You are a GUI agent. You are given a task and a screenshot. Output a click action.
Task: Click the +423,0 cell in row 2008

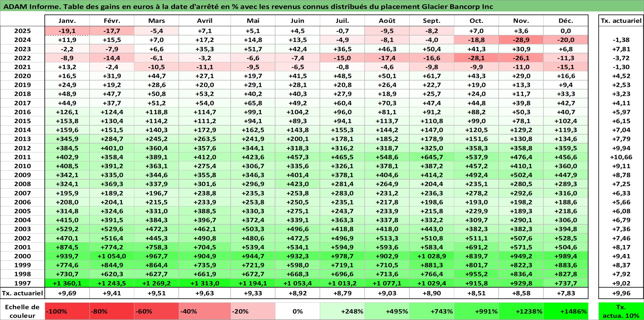(x=298, y=184)
